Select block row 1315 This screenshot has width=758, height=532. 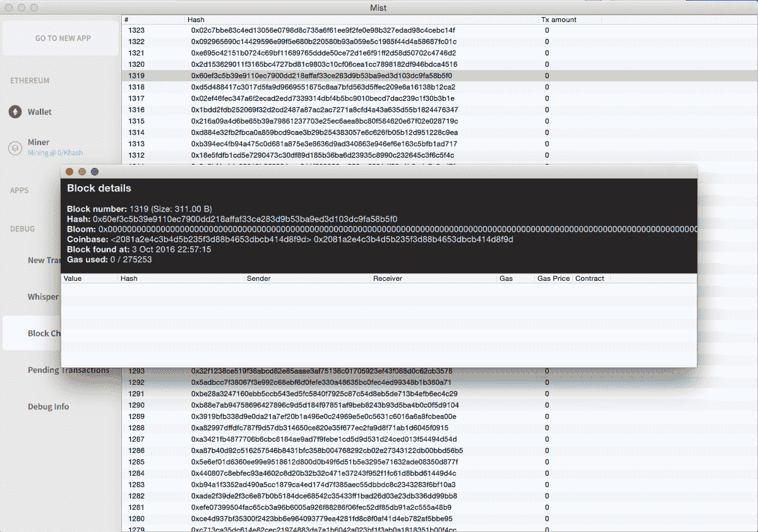[x=440, y=121]
